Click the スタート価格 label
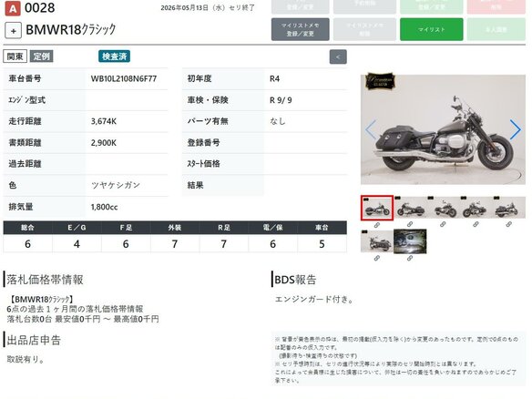 tap(203, 164)
